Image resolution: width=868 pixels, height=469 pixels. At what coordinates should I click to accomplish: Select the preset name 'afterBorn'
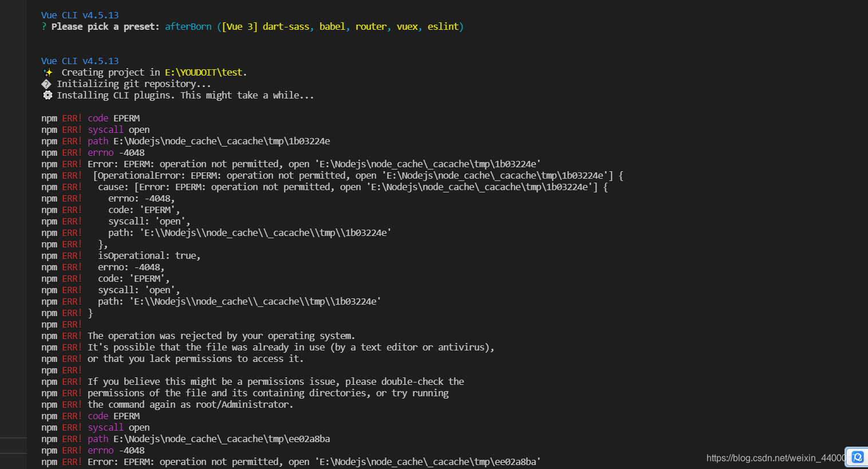pyautogui.click(x=188, y=26)
